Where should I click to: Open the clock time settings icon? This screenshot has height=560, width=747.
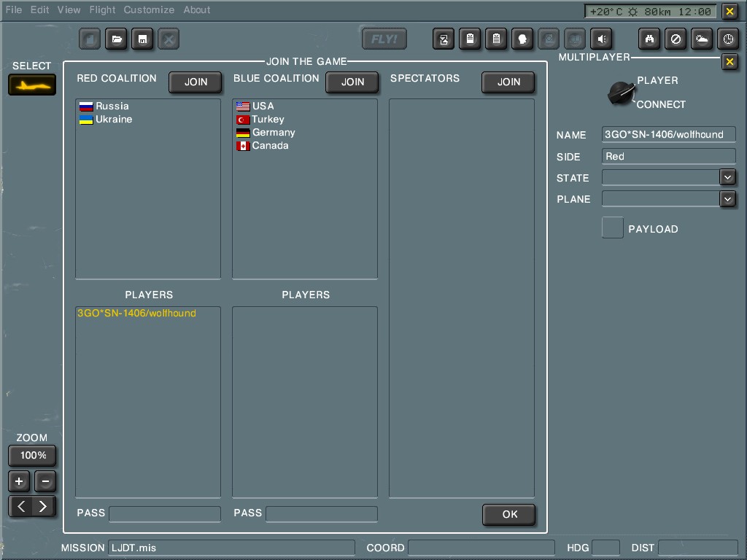click(728, 39)
